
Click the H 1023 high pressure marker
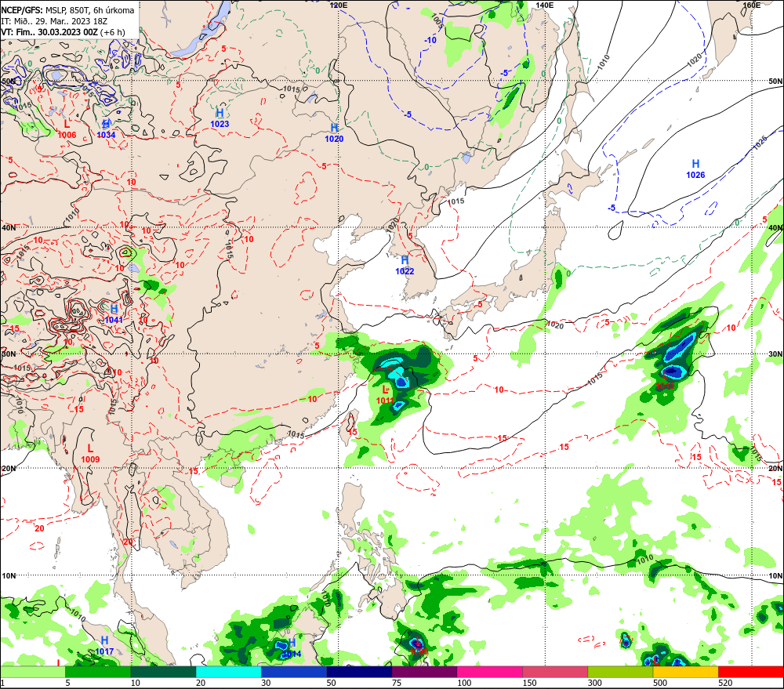pyautogui.click(x=220, y=118)
